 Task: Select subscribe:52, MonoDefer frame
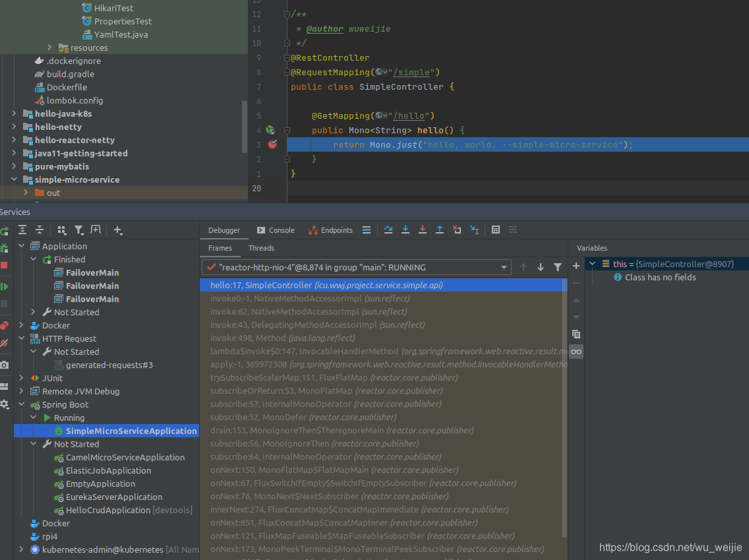pos(380,417)
